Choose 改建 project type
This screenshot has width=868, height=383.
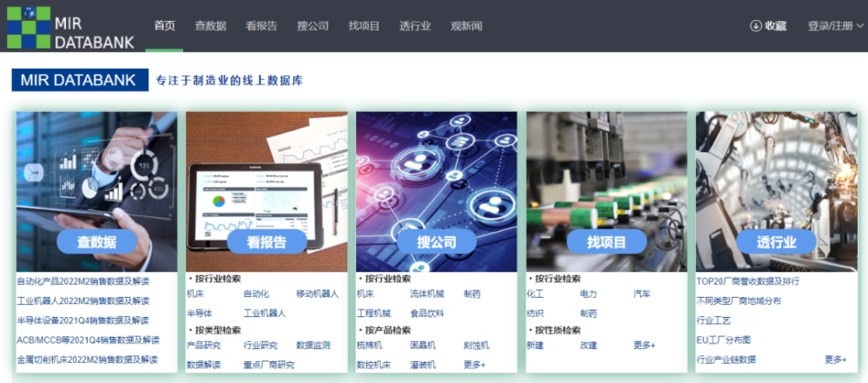(x=589, y=346)
